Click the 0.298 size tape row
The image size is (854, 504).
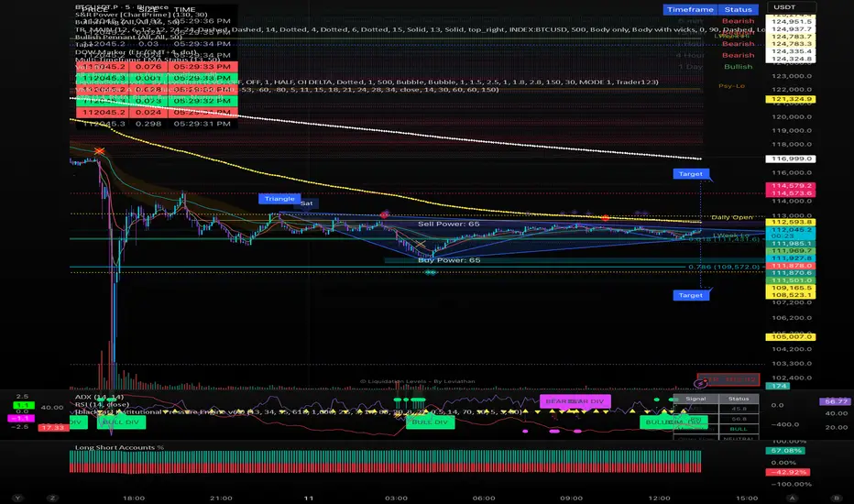pos(157,124)
